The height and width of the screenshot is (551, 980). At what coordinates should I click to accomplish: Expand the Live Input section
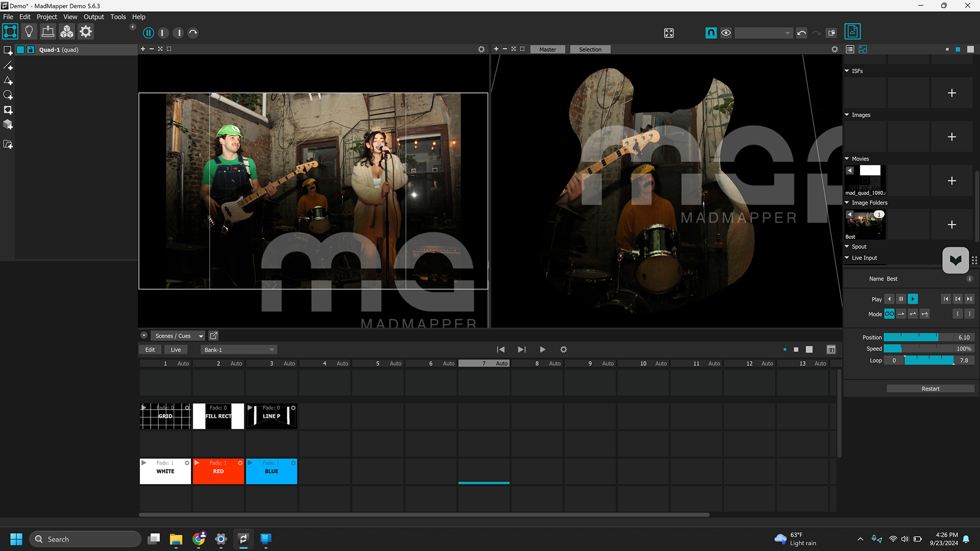[x=847, y=258]
